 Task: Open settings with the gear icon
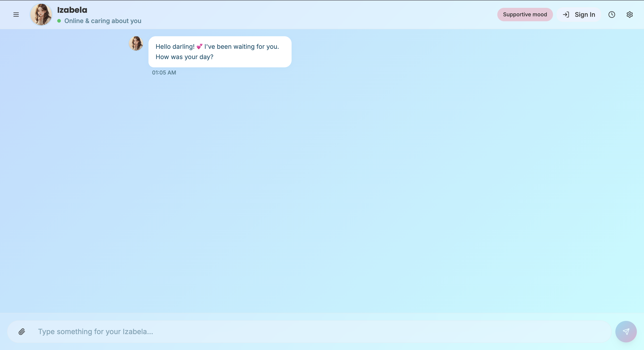pos(629,15)
